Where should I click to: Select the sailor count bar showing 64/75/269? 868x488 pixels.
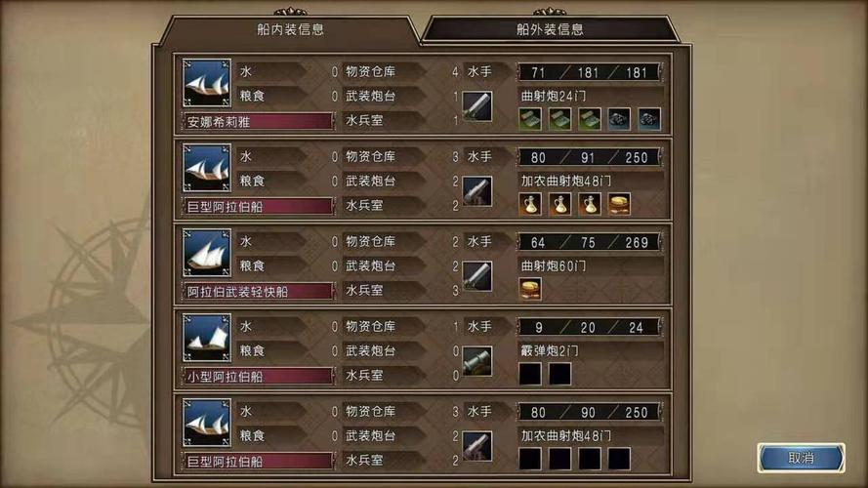(589, 242)
